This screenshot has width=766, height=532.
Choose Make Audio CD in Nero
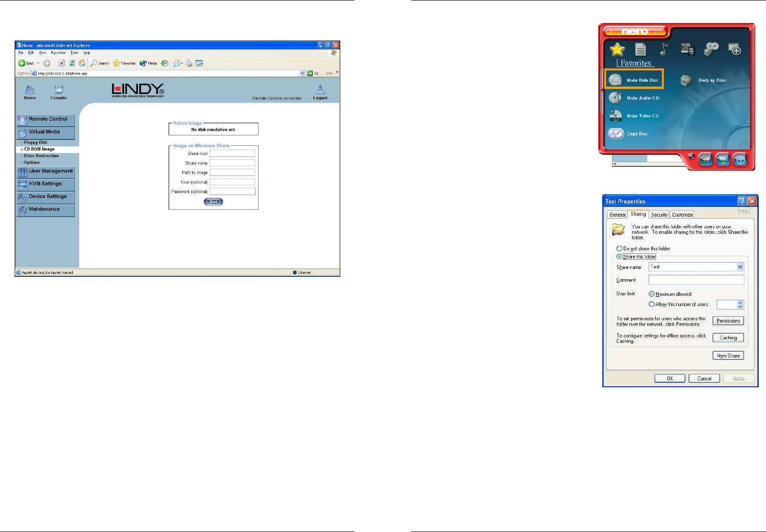click(635, 98)
